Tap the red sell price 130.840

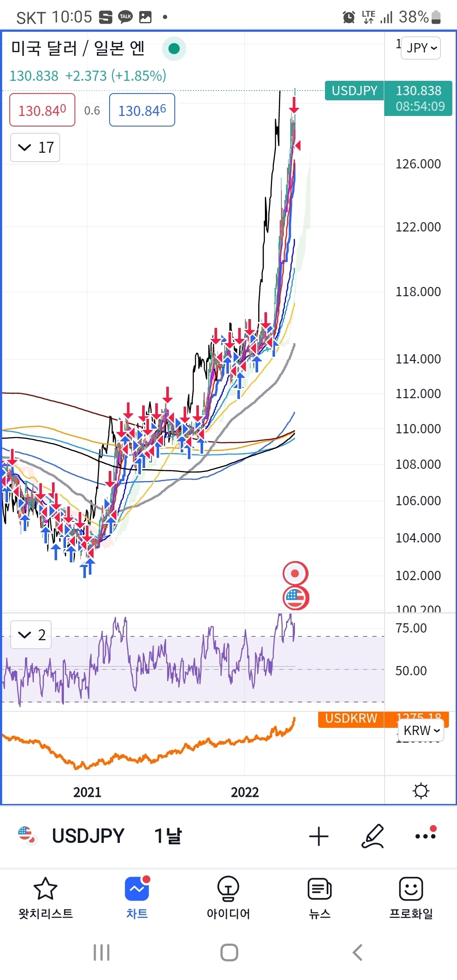(x=42, y=110)
